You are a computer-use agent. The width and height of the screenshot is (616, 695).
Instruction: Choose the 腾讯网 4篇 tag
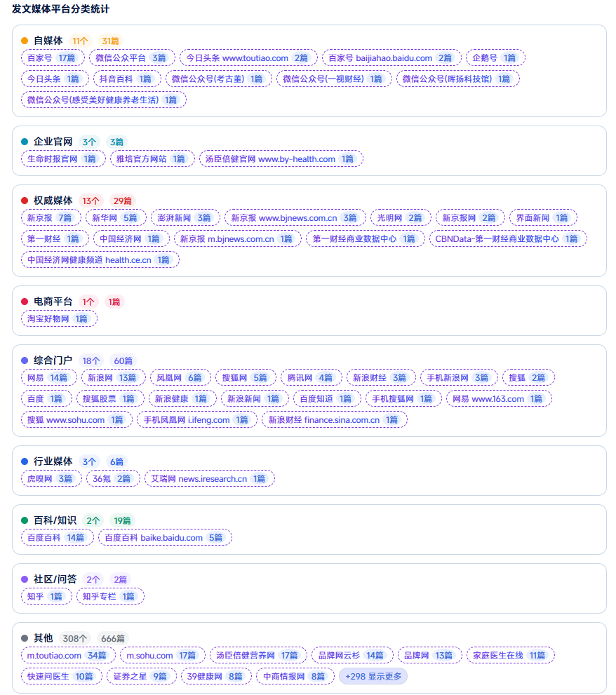coord(311,377)
